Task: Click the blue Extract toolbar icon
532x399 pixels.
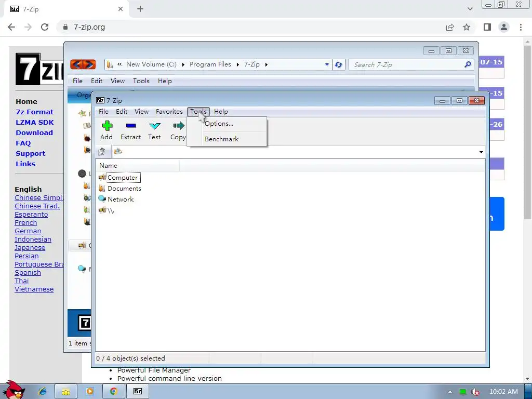Action: point(130,126)
